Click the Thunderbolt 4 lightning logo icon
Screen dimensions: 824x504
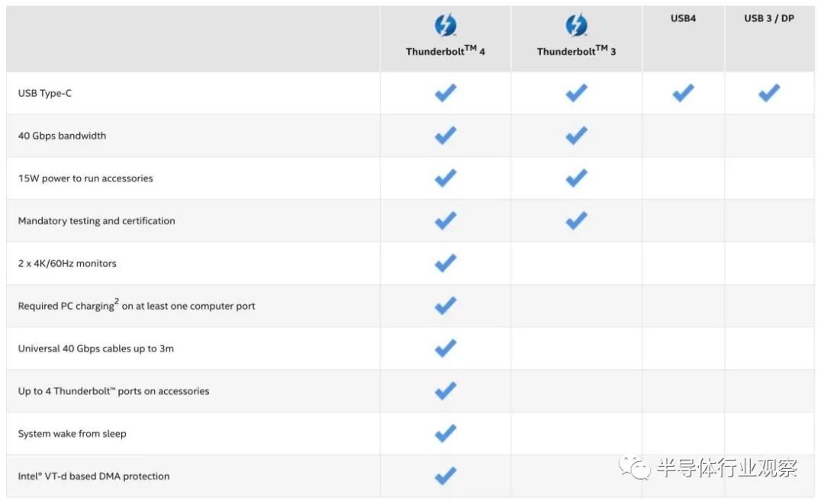click(x=446, y=26)
